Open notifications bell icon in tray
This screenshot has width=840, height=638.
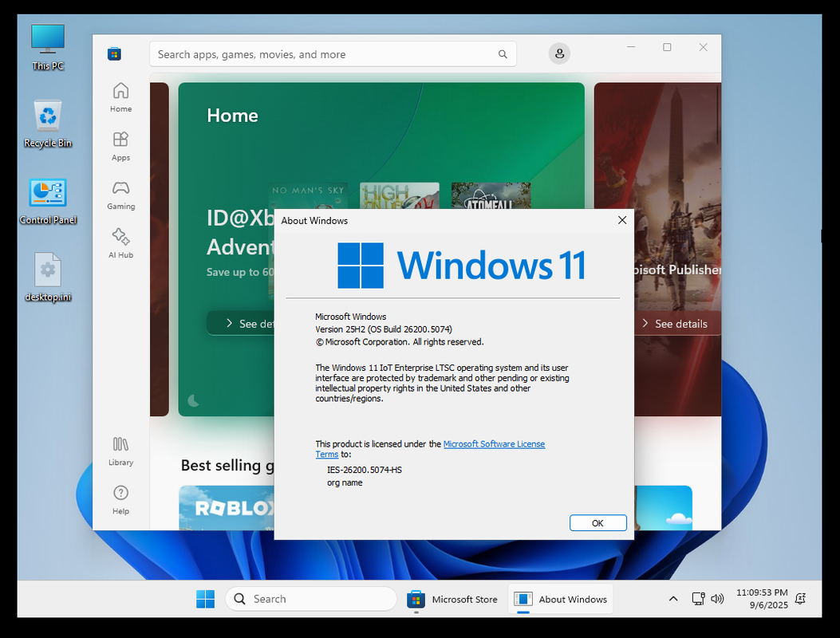tap(800, 599)
